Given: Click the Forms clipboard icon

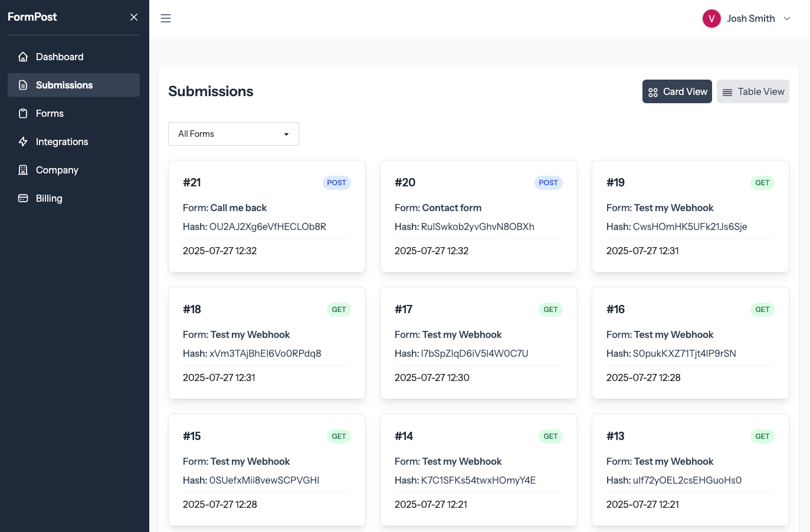Looking at the screenshot, I should coord(22,113).
